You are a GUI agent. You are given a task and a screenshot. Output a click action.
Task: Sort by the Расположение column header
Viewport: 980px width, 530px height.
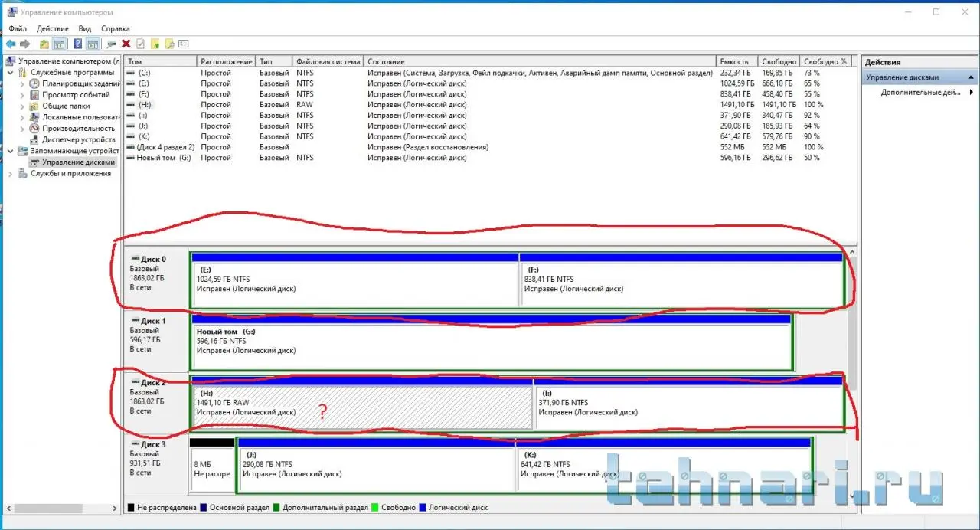click(x=227, y=61)
